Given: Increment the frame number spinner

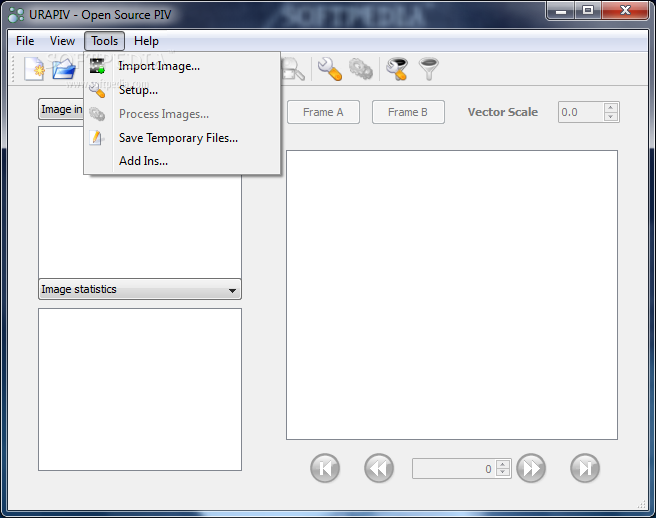Looking at the screenshot, I should tap(503, 464).
